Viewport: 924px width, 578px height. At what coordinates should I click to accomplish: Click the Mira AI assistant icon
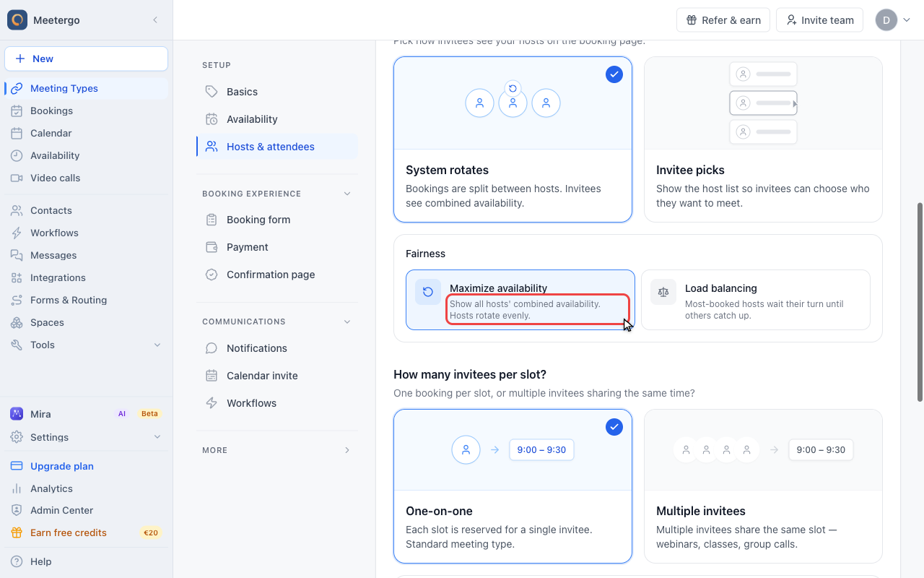tap(17, 414)
